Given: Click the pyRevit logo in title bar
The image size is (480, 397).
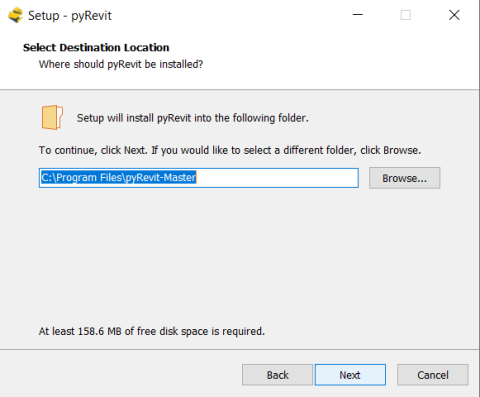Looking at the screenshot, I should pyautogui.click(x=15, y=15).
